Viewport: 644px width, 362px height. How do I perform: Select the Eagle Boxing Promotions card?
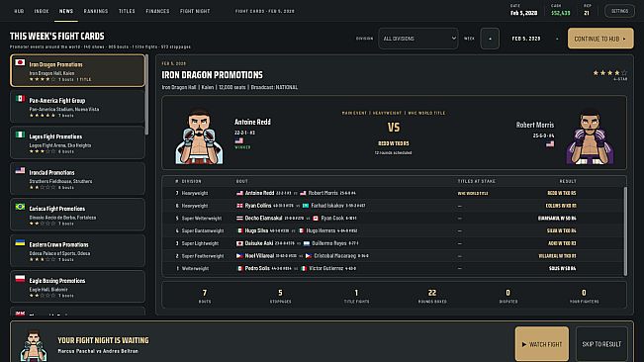(77, 287)
